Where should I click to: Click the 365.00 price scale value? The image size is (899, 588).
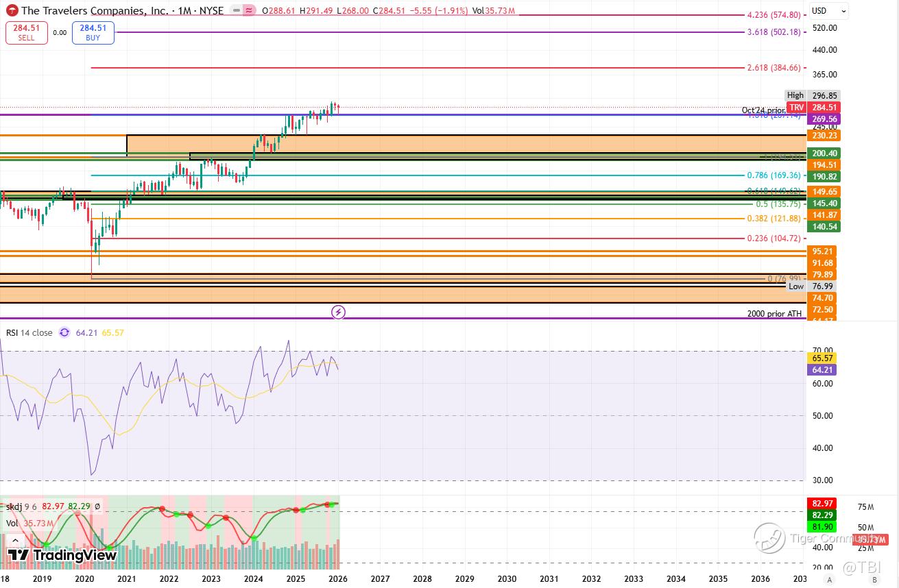[824, 75]
